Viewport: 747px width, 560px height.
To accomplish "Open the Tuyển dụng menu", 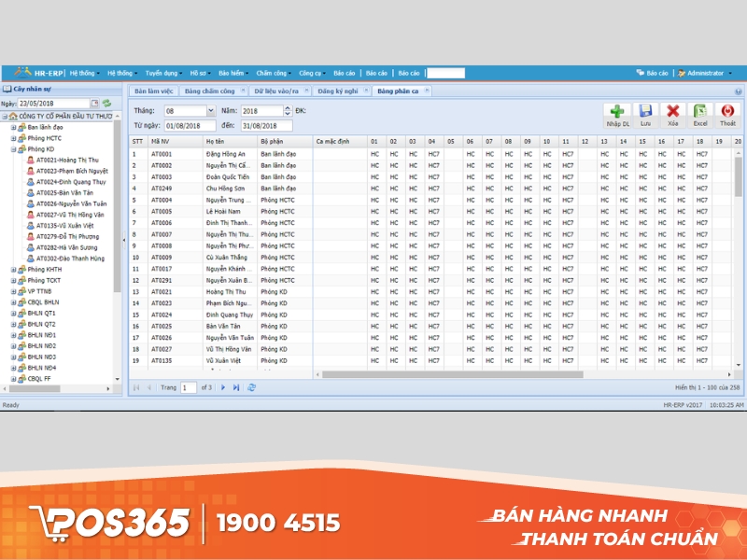I will coord(162,73).
